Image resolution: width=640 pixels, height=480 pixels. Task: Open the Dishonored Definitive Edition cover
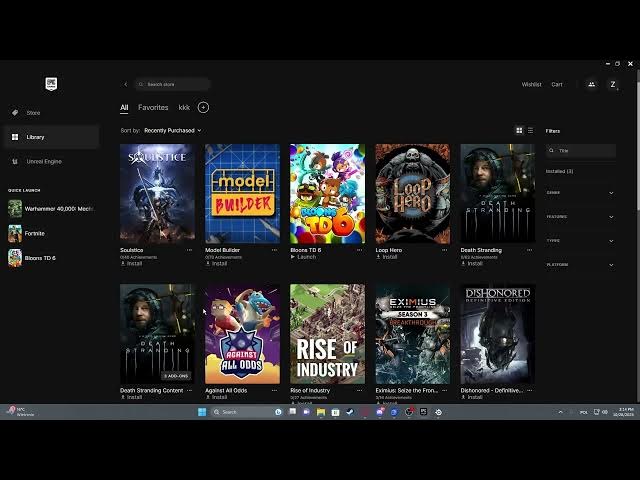pos(498,334)
